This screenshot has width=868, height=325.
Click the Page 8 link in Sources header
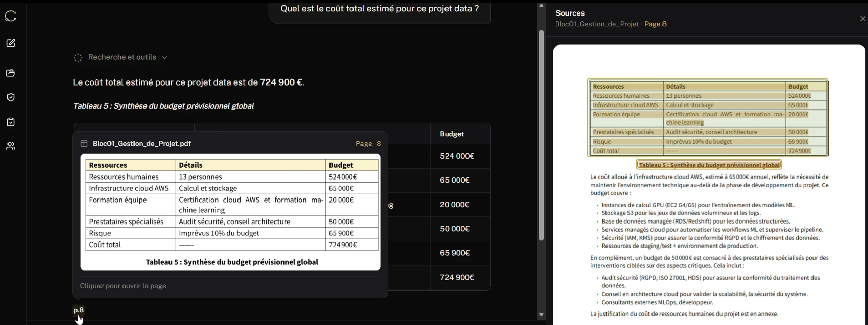655,24
